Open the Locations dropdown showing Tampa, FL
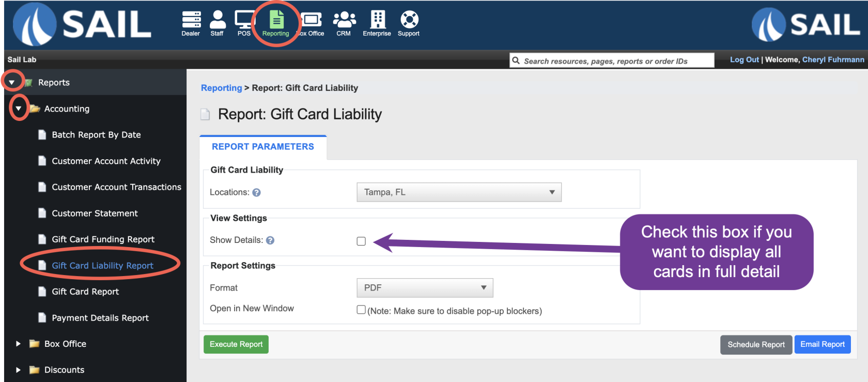The width and height of the screenshot is (868, 382). [x=459, y=192]
